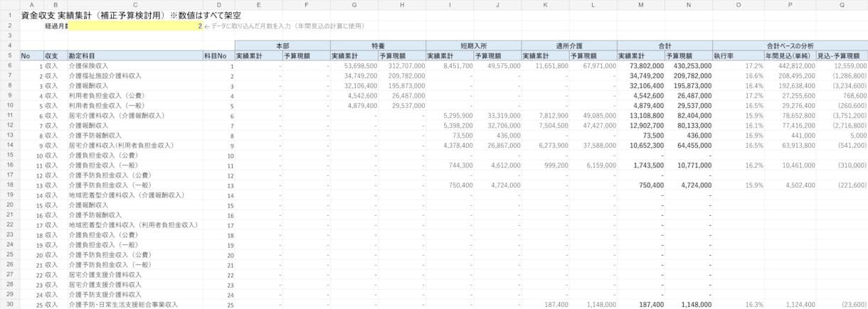Select the 居宅介護料収入(利用者負担金収入) cell
This screenshot has height=309, width=868.
(x=135, y=145)
